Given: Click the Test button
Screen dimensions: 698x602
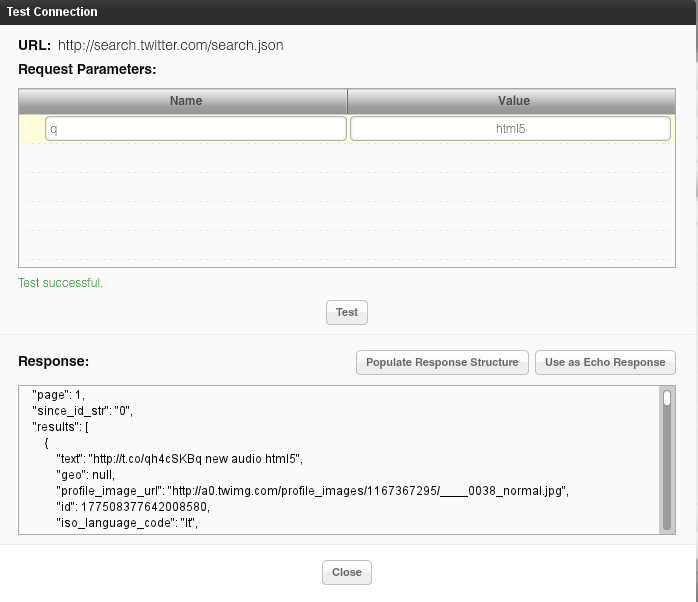Looking at the screenshot, I should (x=347, y=312).
